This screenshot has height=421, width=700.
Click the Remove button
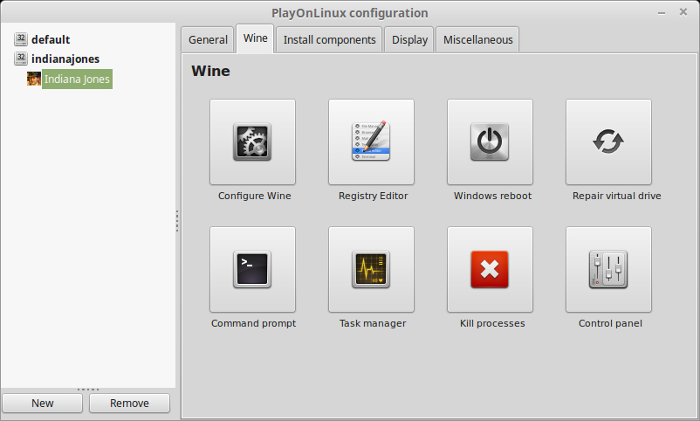pyautogui.click(x=129, y=403)
